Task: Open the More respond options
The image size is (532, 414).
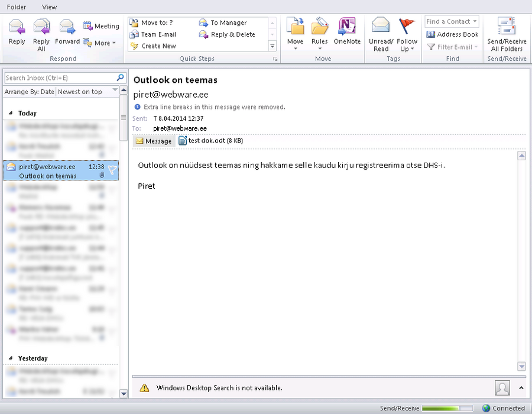Action: coord(100,43)
